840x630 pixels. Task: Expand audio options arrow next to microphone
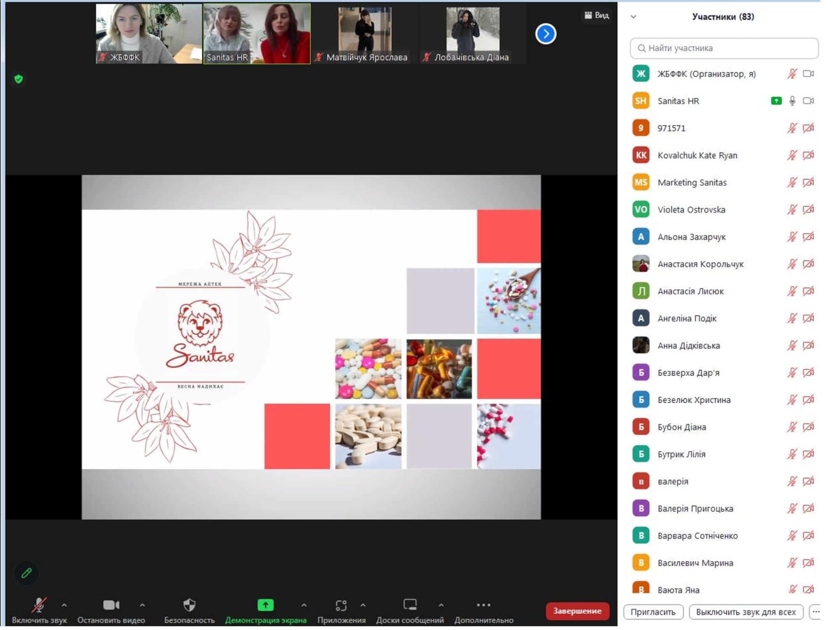pyautogui.click(x=64, y=605)
